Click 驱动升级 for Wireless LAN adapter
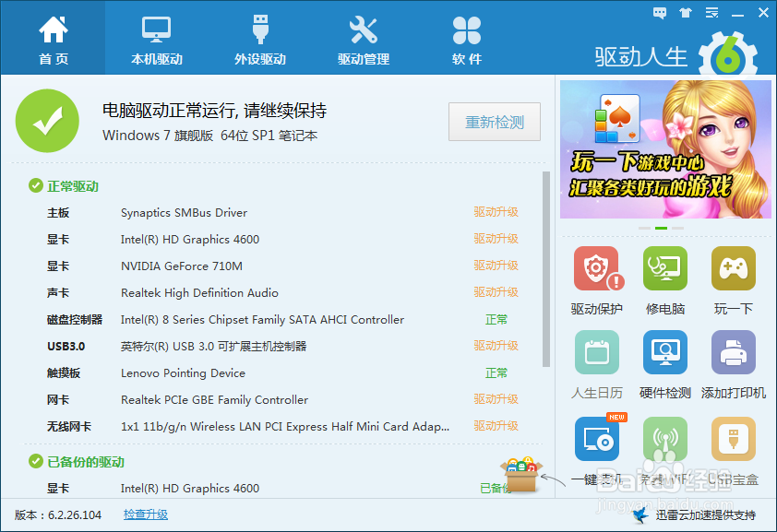Image resolution: width=777 pixels, height=532 pixels. pyautogui.click(x=496, y=426)
